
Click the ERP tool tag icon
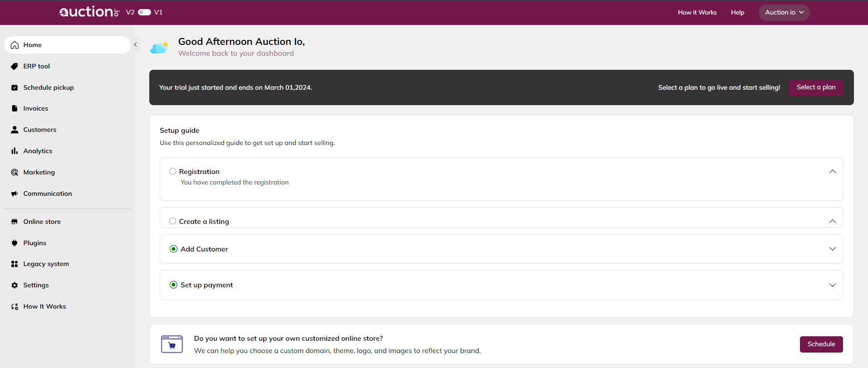pyautogui.click(x=15, y=67)
